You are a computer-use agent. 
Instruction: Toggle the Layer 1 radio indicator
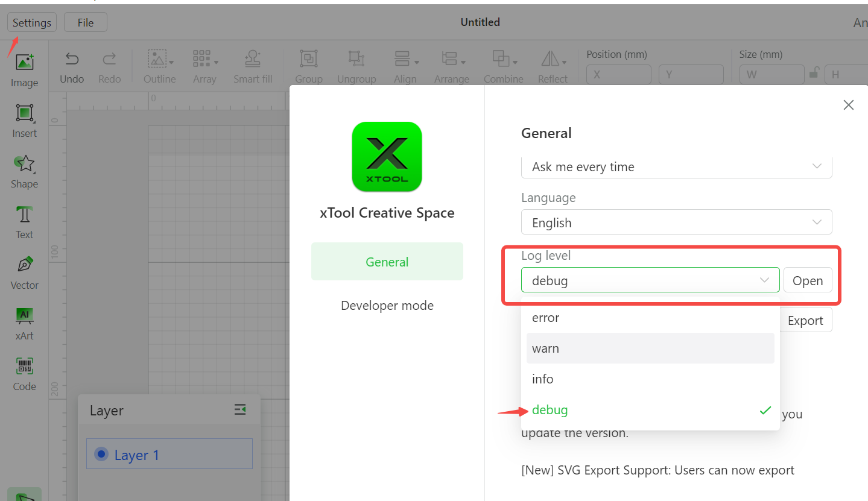pyautogui.click(x=101, y=454)
